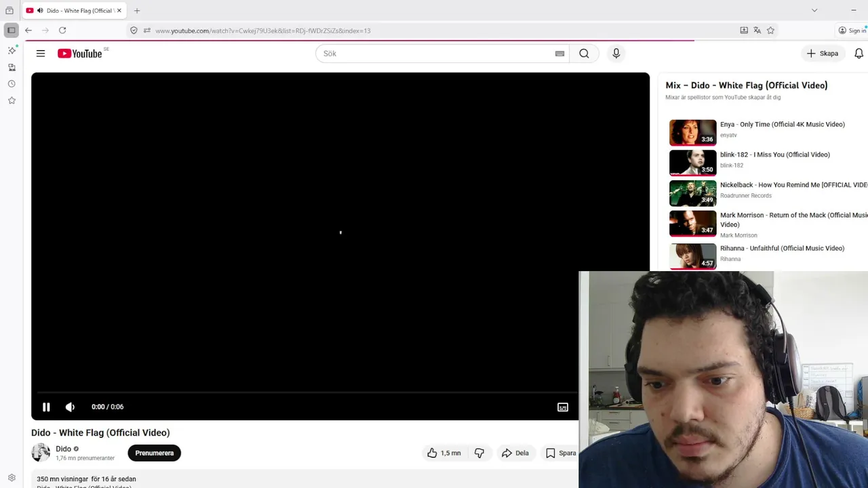The width and height of the screenshot is (868, 488).
Task: Open synced tabs sidebar icon
Action: (12, 67)
